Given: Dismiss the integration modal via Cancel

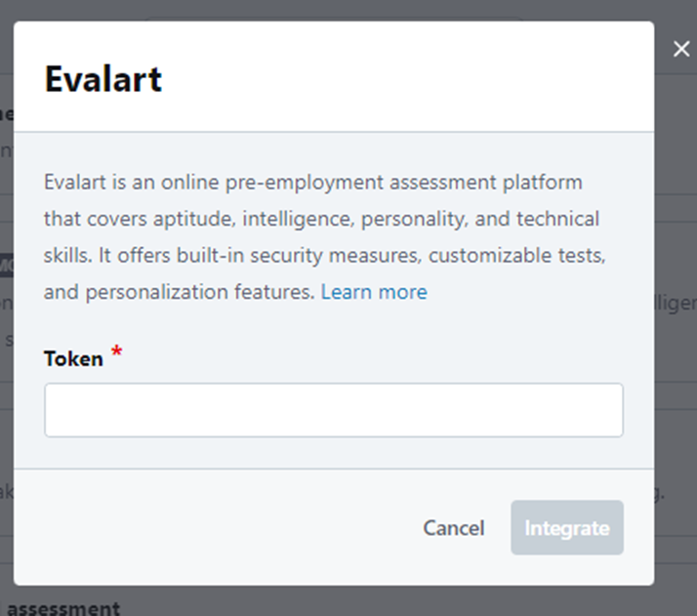Looking at the screenshot, I should tap(453, 528).
